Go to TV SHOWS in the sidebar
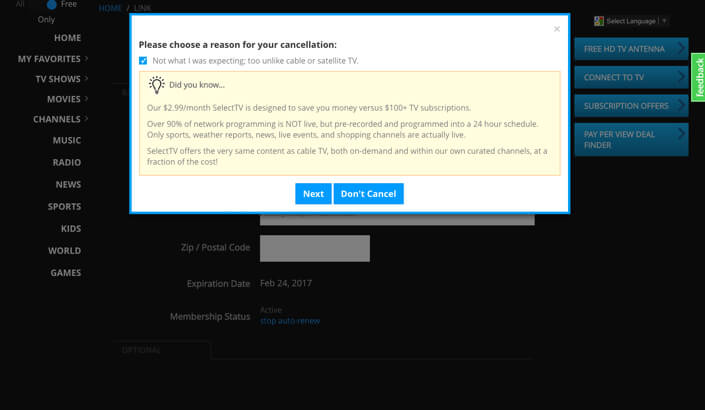The width and height of the screenshot is (705, 410). [58, 79]
